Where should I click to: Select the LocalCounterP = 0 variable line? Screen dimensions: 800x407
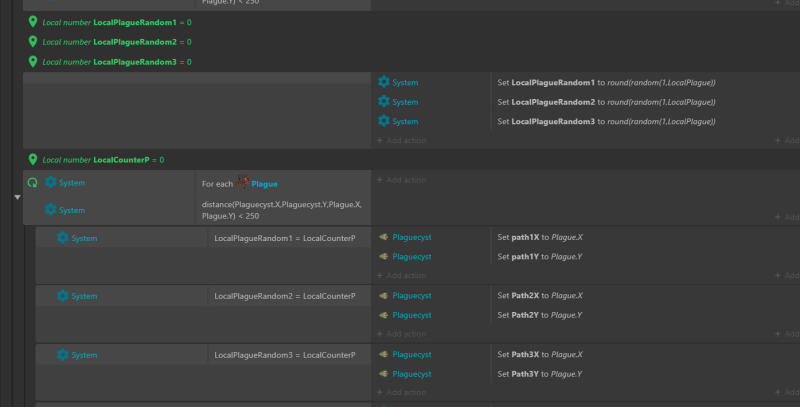point(103,160)
